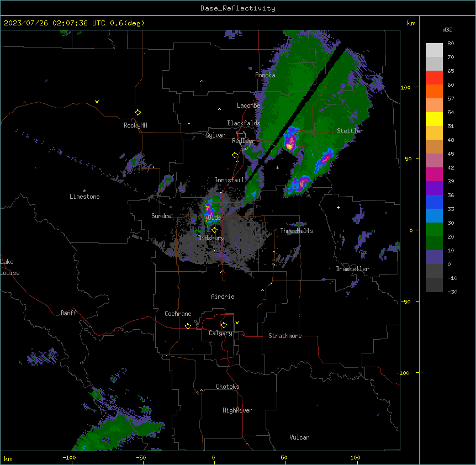Screen dimensions: 476x465
Task: Click the Cochrane city label
Action: click(178, 314)
